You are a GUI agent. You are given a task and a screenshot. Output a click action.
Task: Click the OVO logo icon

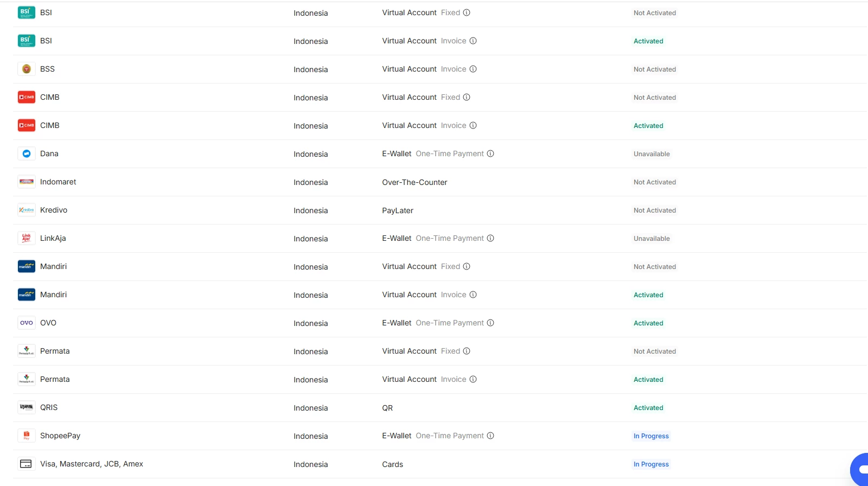26,323
